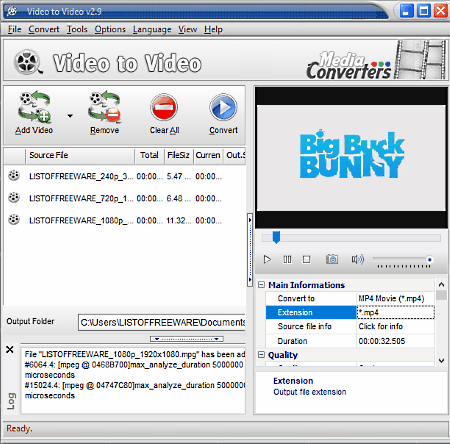Click the properties panel scroll down arrow
The image size is (450, 444).
[x=441, y=361]
